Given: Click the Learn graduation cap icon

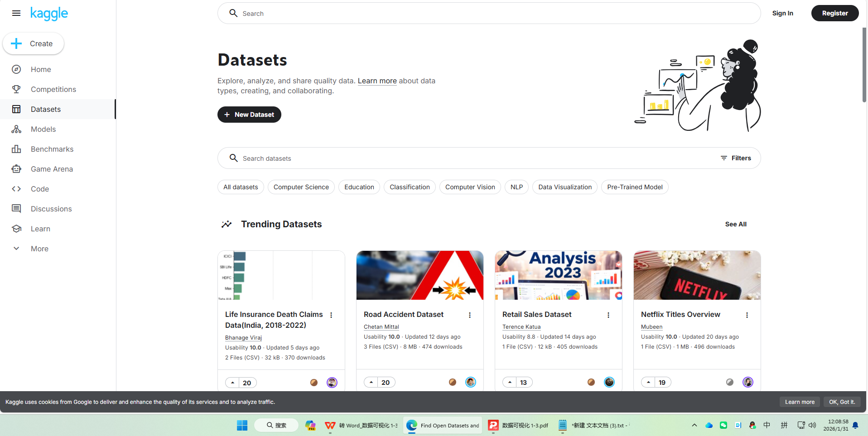Looking at the screenshot, I should [x=16, y=229].
